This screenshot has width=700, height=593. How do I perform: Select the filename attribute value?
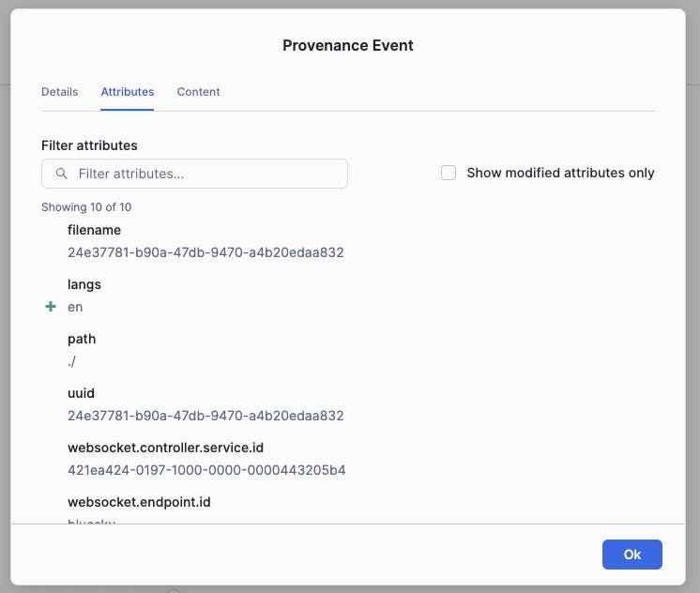(205, 252)
